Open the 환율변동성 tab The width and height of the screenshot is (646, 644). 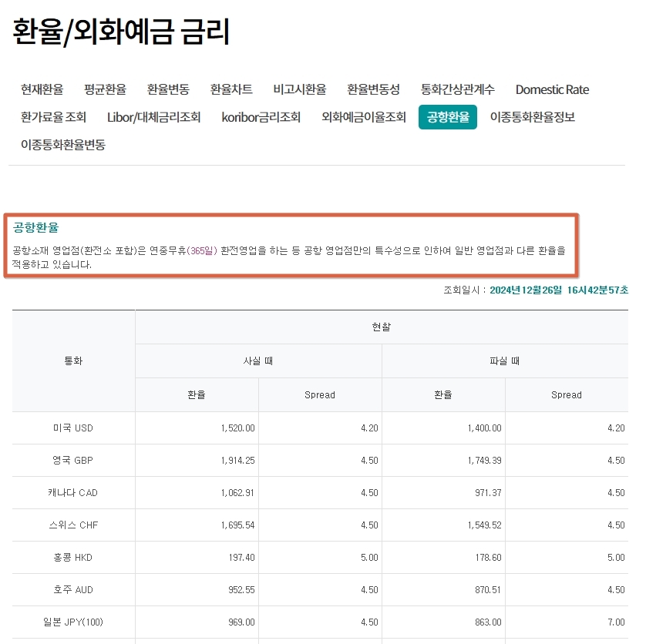coord(375,89)
